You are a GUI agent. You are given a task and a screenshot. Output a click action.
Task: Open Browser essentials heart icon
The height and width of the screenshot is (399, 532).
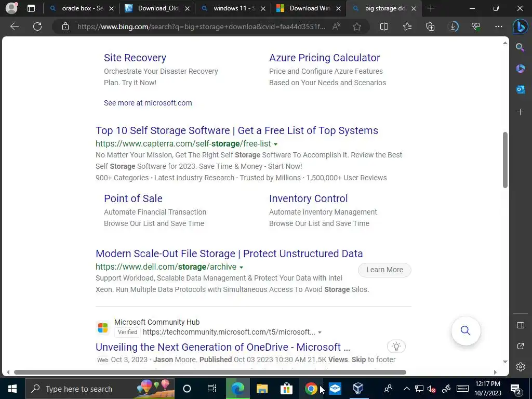click(476, 26)
